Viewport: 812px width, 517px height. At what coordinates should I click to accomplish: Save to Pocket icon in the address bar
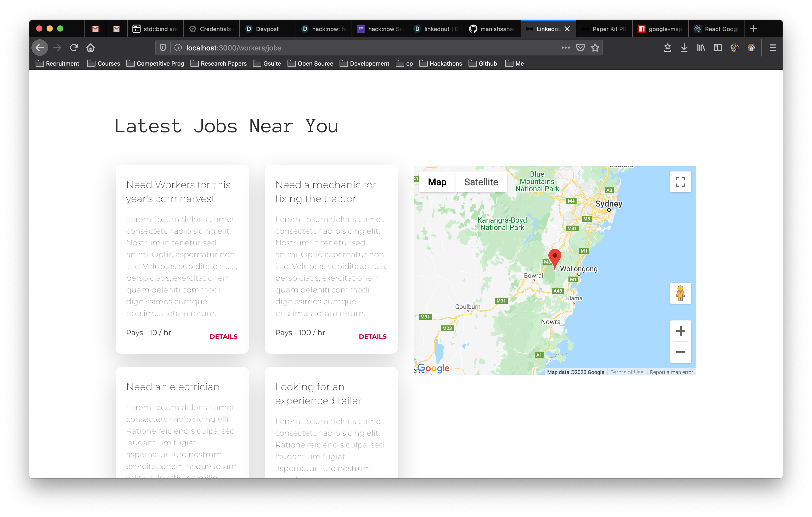point(580,48)
